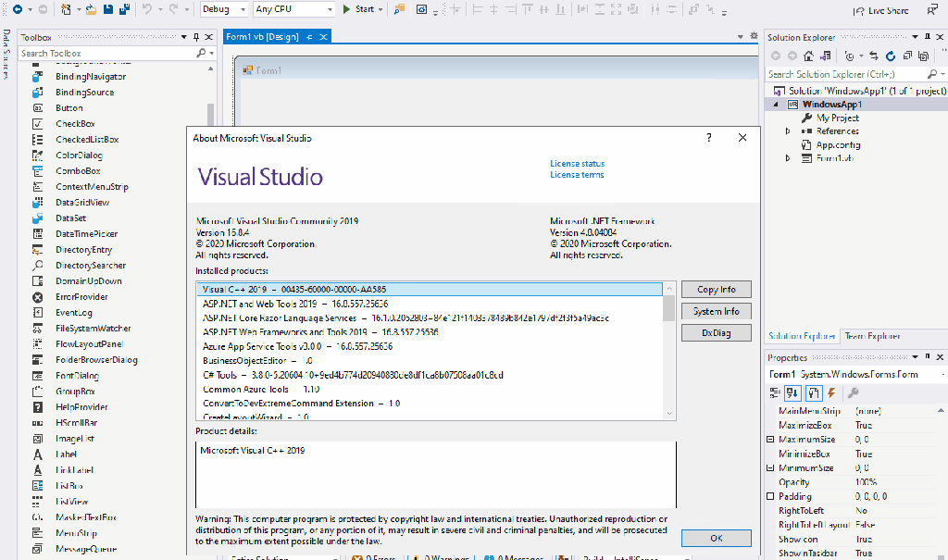Image resolution: width=948 pixels, height=560 pixels.
Task: Open the License terms link
Action: click(576, 175)
